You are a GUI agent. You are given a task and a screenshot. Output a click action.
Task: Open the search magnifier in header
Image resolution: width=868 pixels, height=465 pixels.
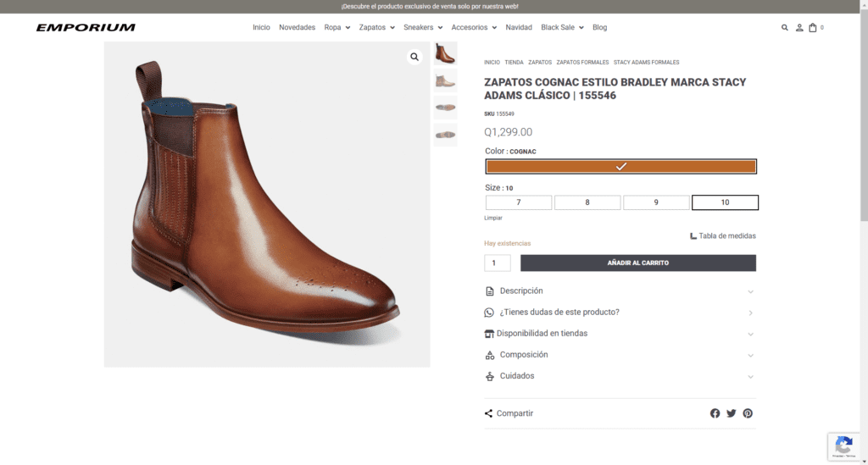(x=784, y=28)
